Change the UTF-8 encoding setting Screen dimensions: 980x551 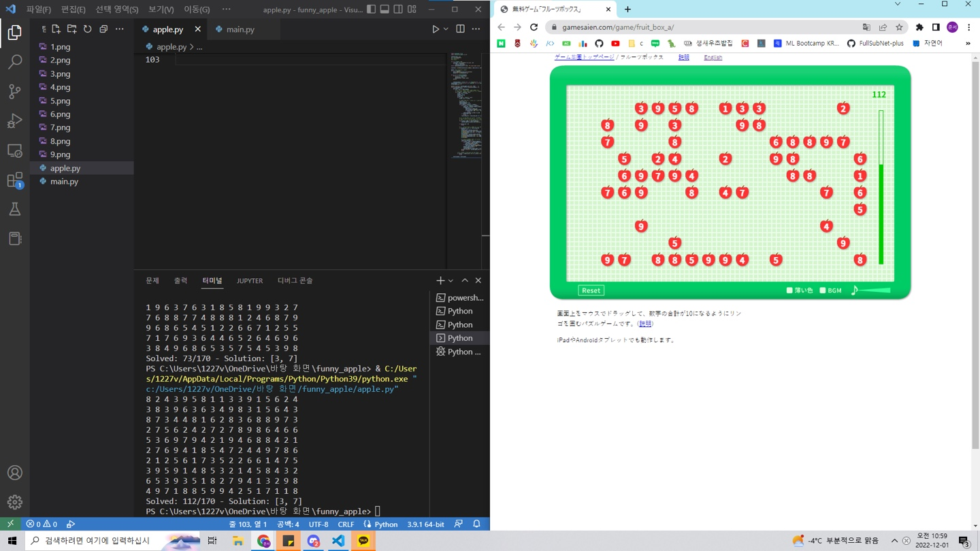pyautogui.click(x=318, y=524)
